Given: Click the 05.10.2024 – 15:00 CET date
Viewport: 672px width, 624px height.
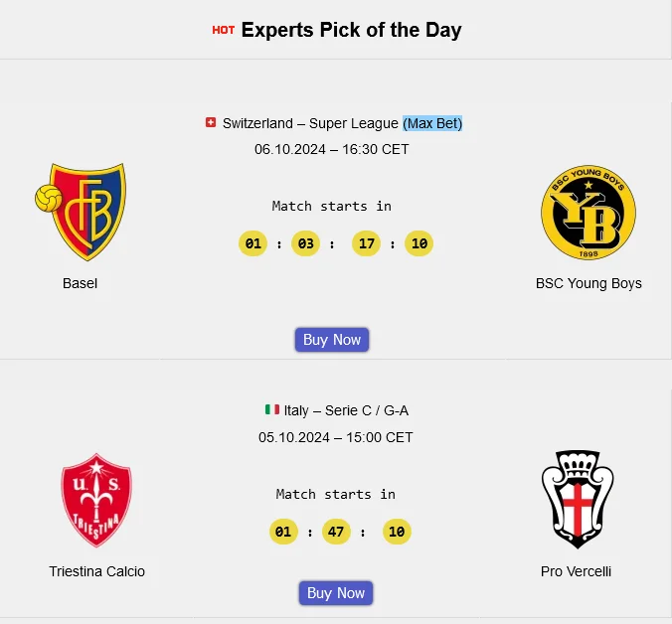Looking at the screenshot, I should click(x=336, y=437).
